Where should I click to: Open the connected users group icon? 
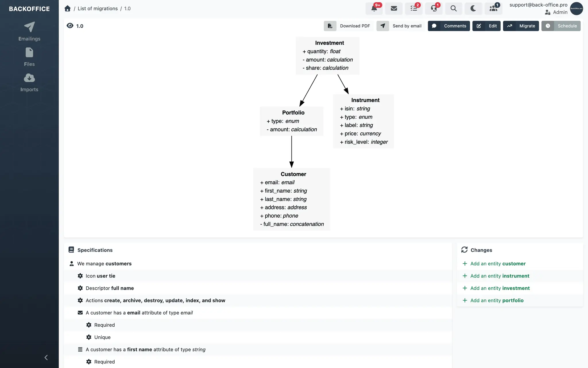(x=494, y=8)
